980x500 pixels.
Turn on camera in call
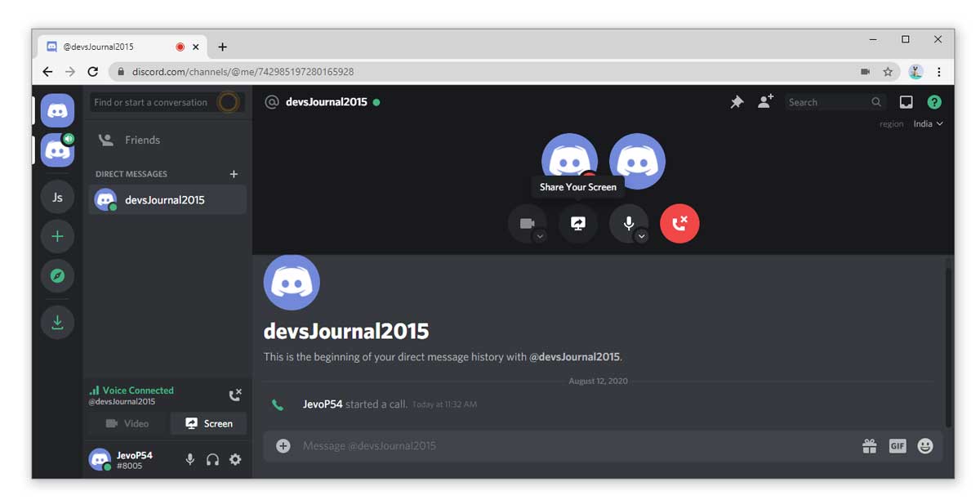pyautogui.click(x=527, y=223)
